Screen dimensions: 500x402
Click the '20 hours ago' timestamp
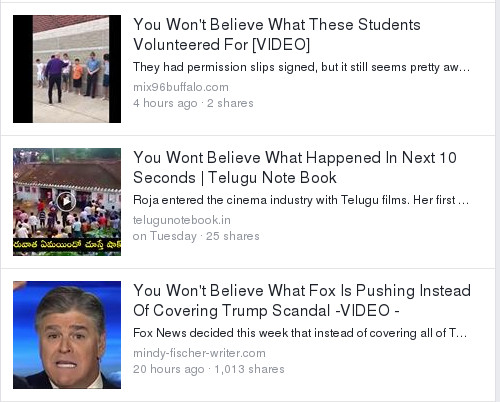point(168,369)
